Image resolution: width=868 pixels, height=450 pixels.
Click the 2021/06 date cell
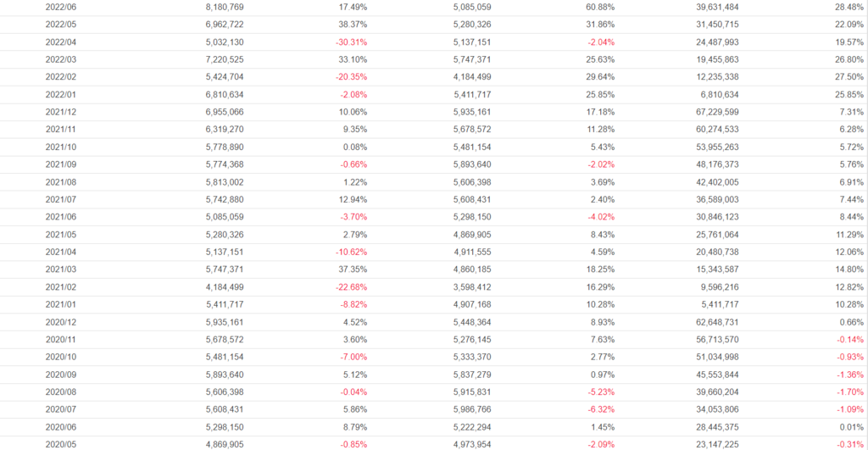point(61,216)
